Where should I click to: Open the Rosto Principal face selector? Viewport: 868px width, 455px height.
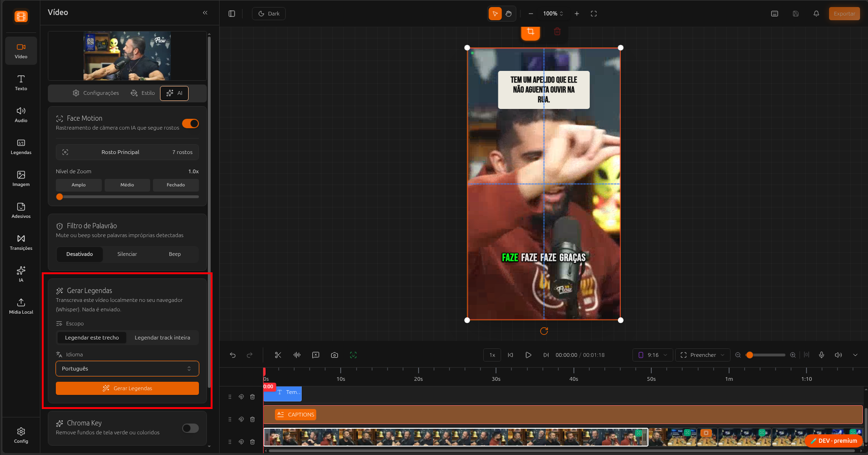(x=127, y=152)
